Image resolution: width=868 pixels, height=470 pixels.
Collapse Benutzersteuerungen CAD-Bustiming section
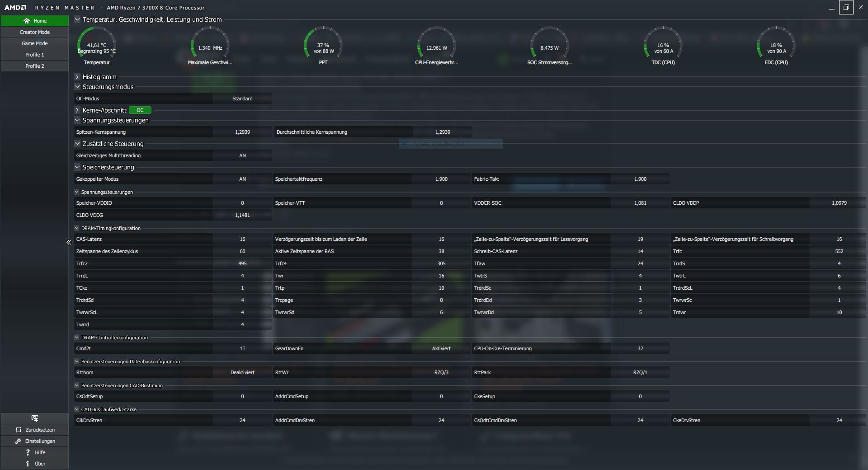tap(77, 385)
